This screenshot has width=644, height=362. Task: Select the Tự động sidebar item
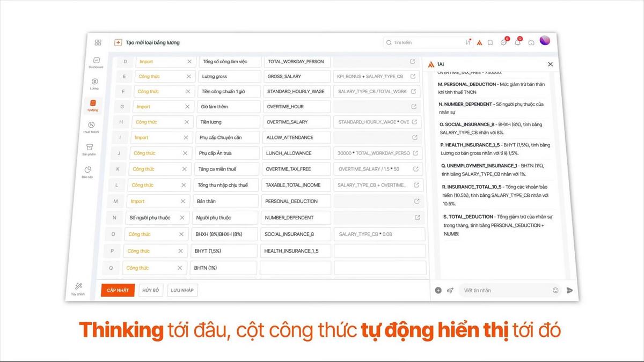click(x=93, y=105)
